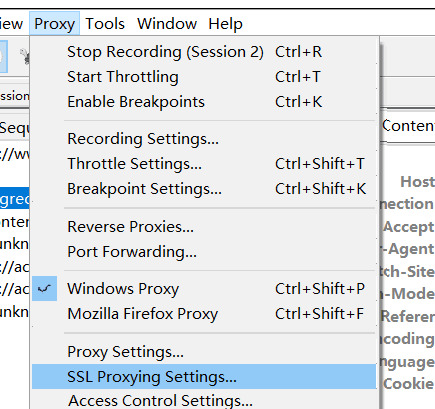Viewport: 435px width, 409px height.
Task: Click the Windows Proxy checkmark icon
Action: [x=44, y=289]
